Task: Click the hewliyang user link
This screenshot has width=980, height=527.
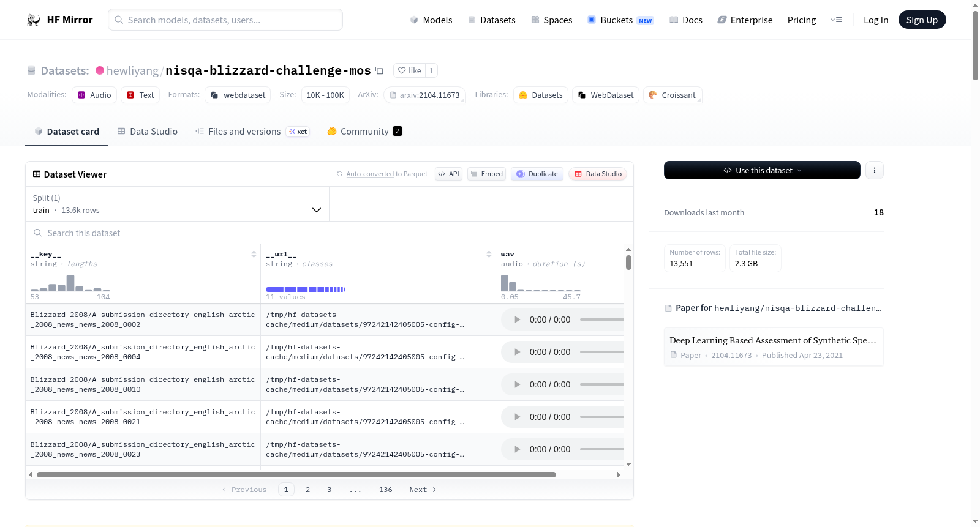Action: 132,70
